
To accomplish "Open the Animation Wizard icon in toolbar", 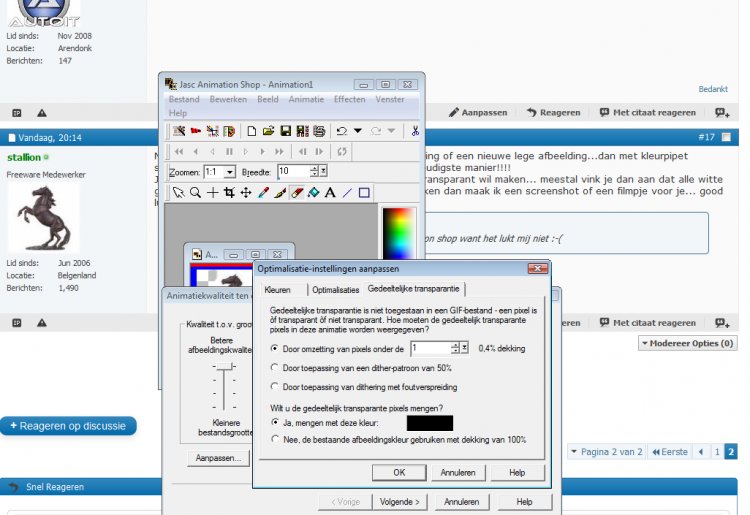I will (x=179, y=131).
